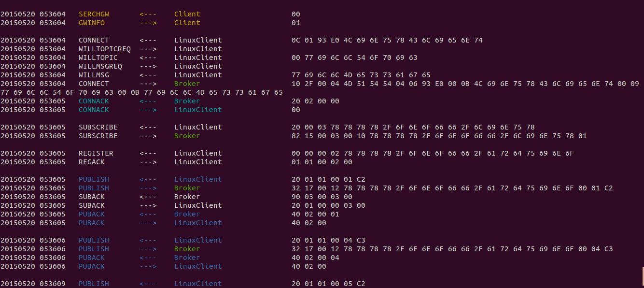Select the REGISTER message name
This screenshot has height=288, width=644.
(x=96, y=153)
